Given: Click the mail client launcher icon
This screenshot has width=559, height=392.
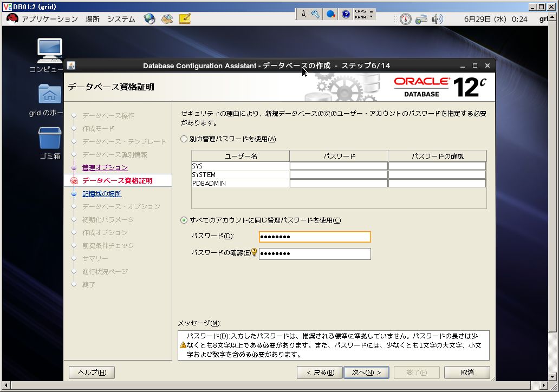Looking at the screenshot, I should coord(167,19).
